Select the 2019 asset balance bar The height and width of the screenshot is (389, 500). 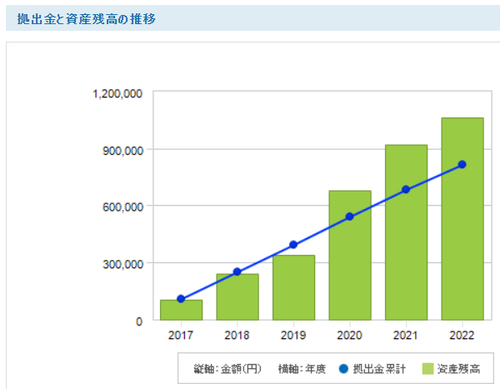[x=294, y=288]
